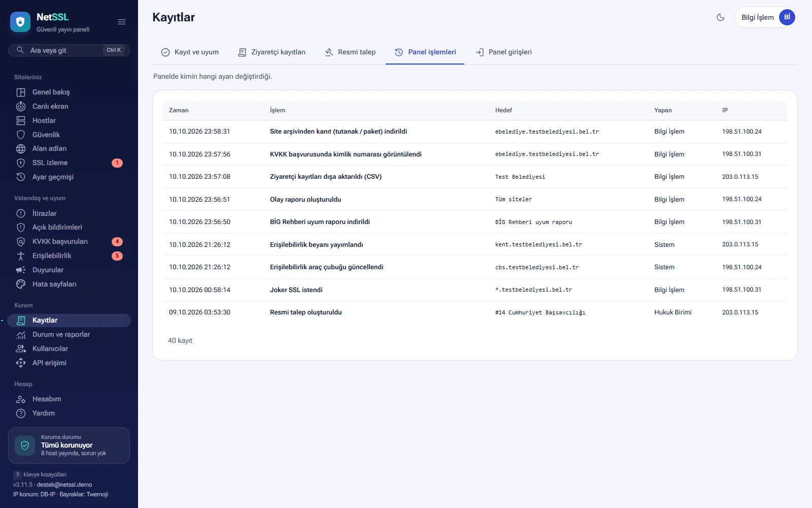Collapse the sidebar with the hamburger icon
Image resolution: width=812 pixels, height=508 pixels.
[122, 22]
